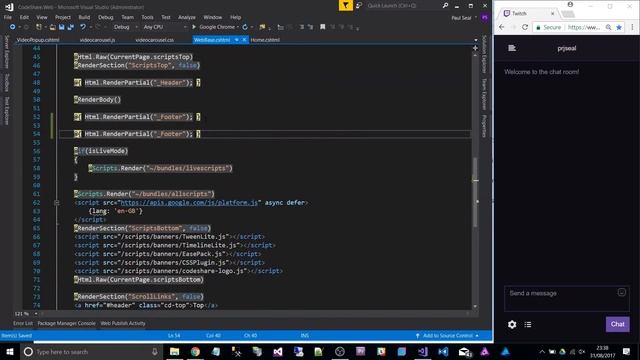640x360 pixels.
Task: Click the Chrome address bar URL
Action: point(584,27)
